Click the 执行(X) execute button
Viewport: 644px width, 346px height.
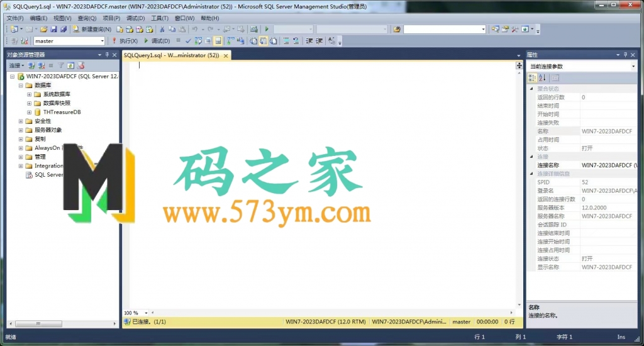125,41
